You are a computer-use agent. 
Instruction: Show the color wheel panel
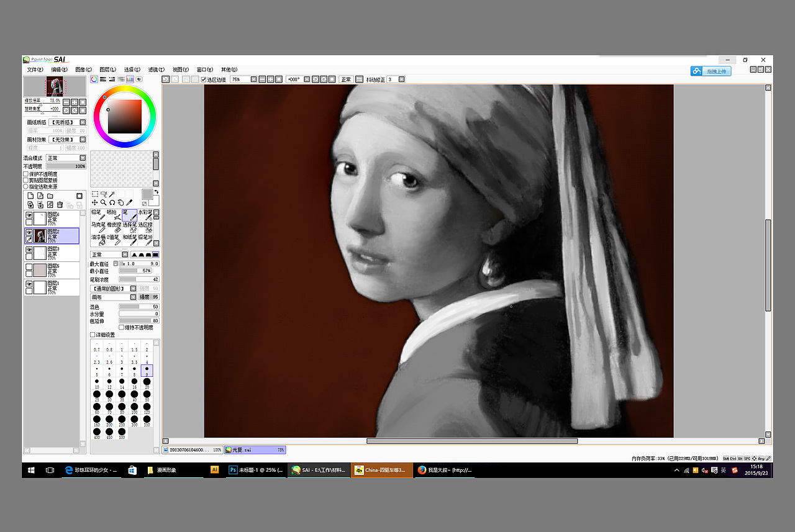click(94, 79)
